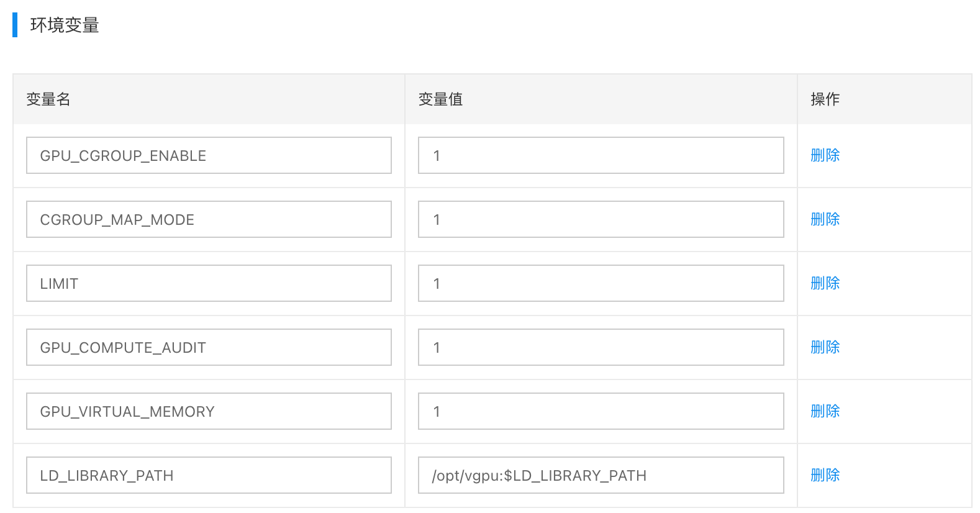The image size is (980, 513).
Task: Edit the value field for GPU_COMPUTE_AUDIT
Action: tap(601, 347)
